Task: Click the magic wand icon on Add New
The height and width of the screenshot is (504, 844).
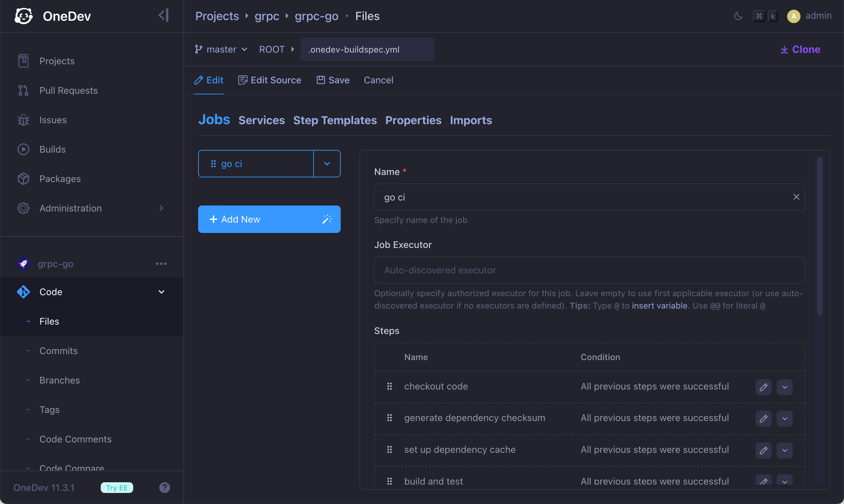Action: [327, 219]
